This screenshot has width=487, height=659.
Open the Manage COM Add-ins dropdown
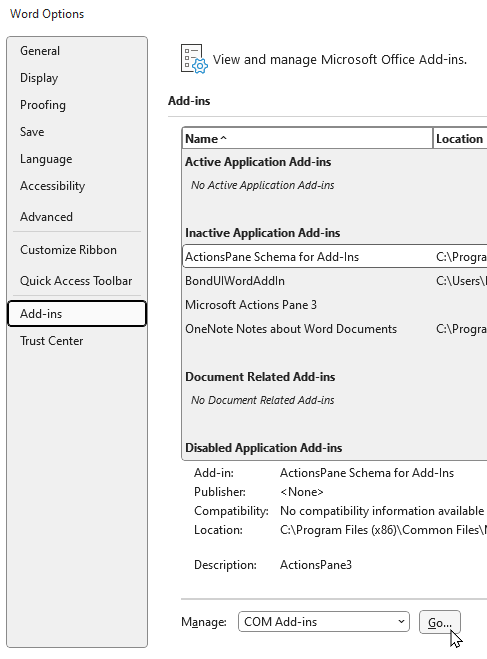[x=324, y=622]
